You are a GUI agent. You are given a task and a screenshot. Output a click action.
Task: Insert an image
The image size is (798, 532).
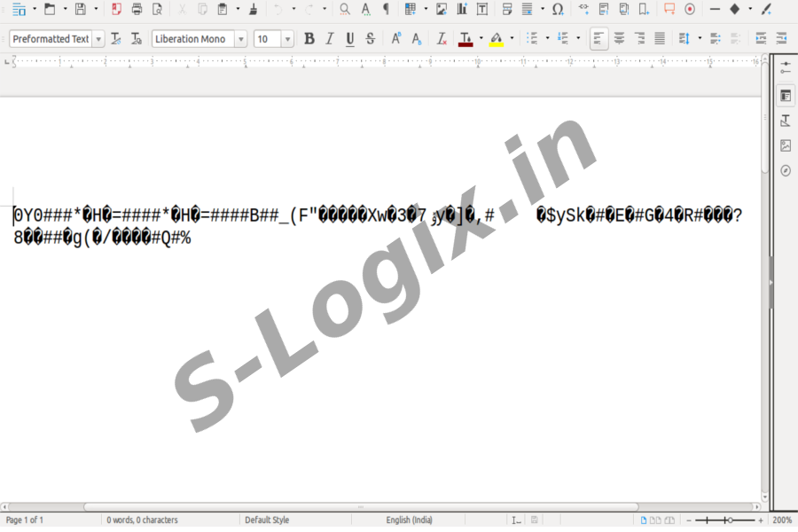click(442, 9)
